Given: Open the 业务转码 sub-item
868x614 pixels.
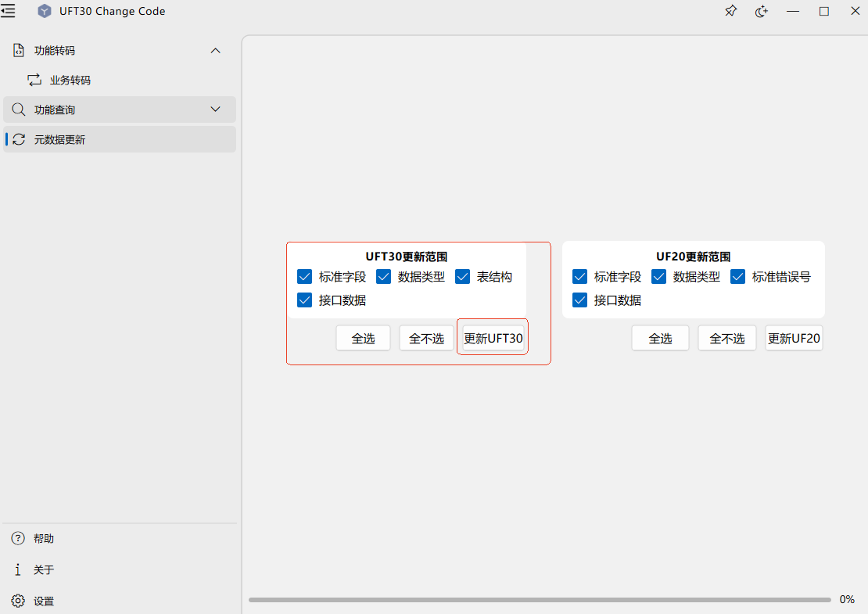Looking at the screenshot, I should pyautogui.click(x=120, y=80).
